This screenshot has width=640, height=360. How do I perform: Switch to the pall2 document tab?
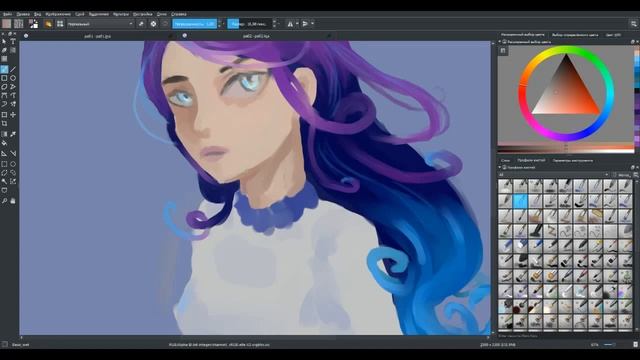click(256, 36)
